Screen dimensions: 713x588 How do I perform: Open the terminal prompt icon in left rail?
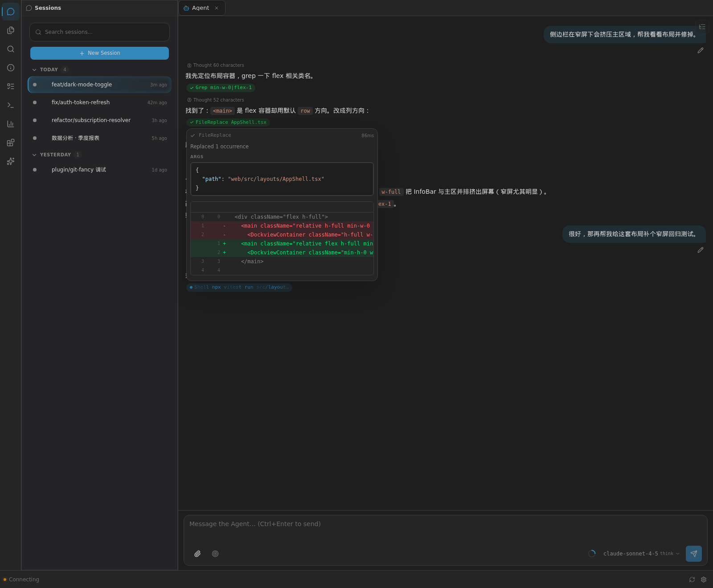click(11, 105)
